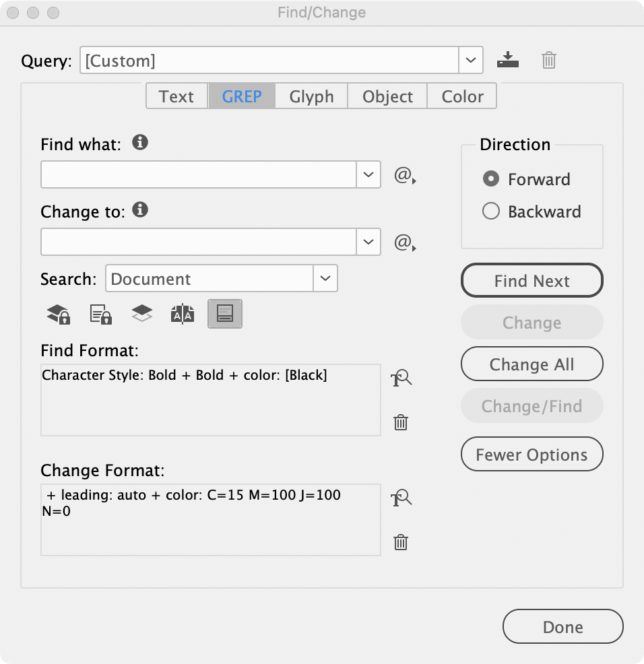Open special characters menu for Find what
Image resolution: width=644 pixels, height=664 pixels.
tap(404, 176)
